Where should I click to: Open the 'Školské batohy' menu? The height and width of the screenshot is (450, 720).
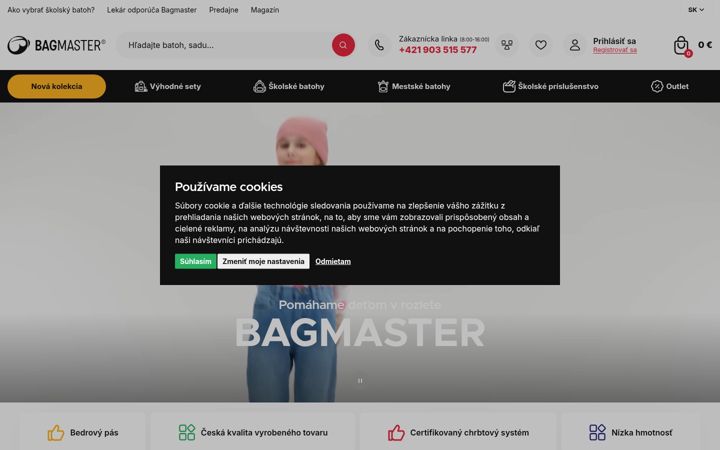(289, 86)
